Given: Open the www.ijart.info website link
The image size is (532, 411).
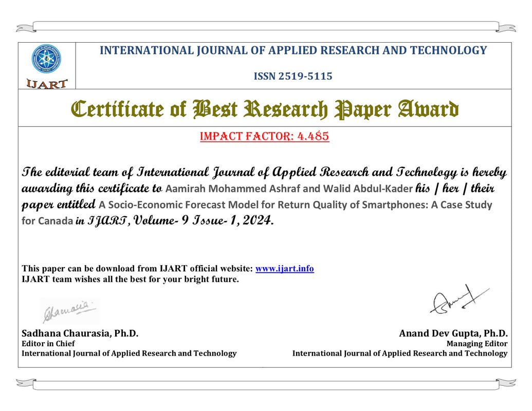Looking at the screenshot, I should point(284,269).
